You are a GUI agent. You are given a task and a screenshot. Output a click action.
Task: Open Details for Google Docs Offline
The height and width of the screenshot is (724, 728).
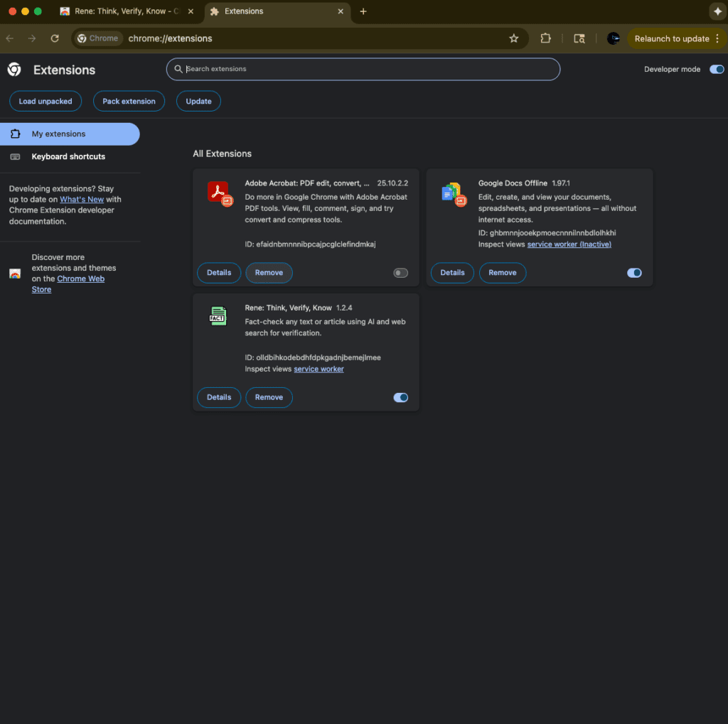coord(452,273)
